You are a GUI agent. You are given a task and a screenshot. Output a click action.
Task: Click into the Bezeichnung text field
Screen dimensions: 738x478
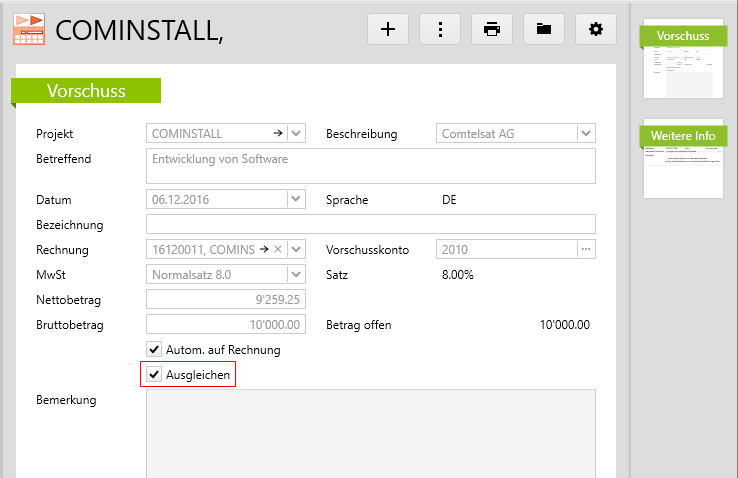370,224
